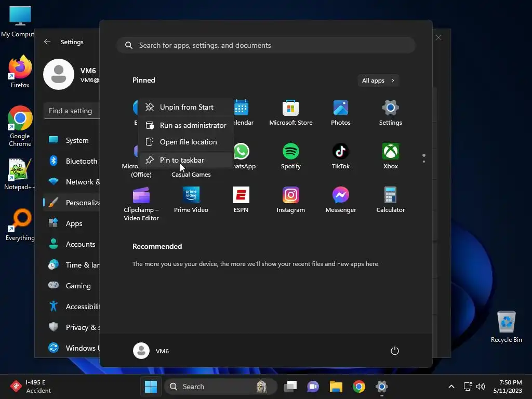The width and height of the screenshot is (532, 399).
Task: Go back in Settings window
Action: tap(47, 42)
